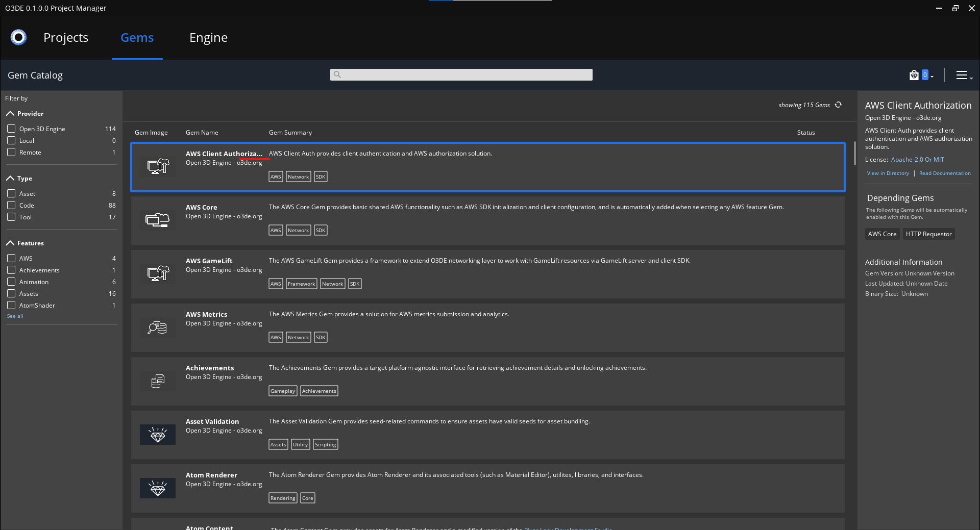This screenshot has width=980, height=530.
Task: Click the AWS Client Authorization gem thumbnail image
Action: pos(157,166)
